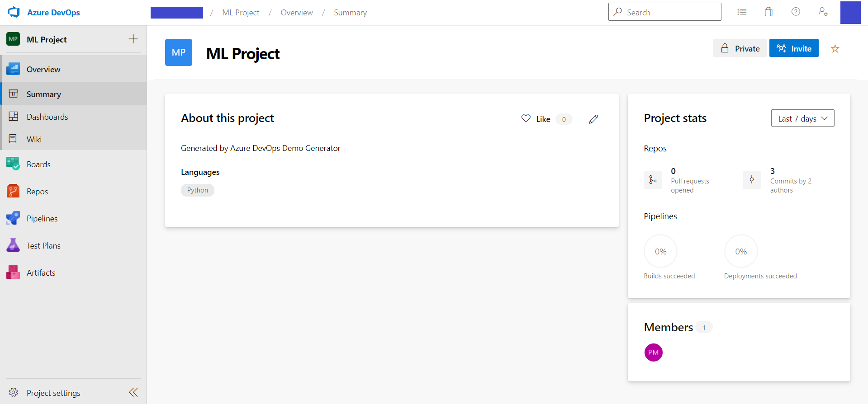Click the account avatar square in header

click(850, 13)
